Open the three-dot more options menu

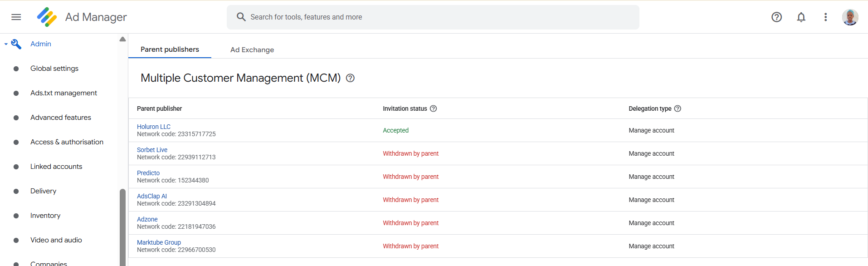tap(825, 17)
